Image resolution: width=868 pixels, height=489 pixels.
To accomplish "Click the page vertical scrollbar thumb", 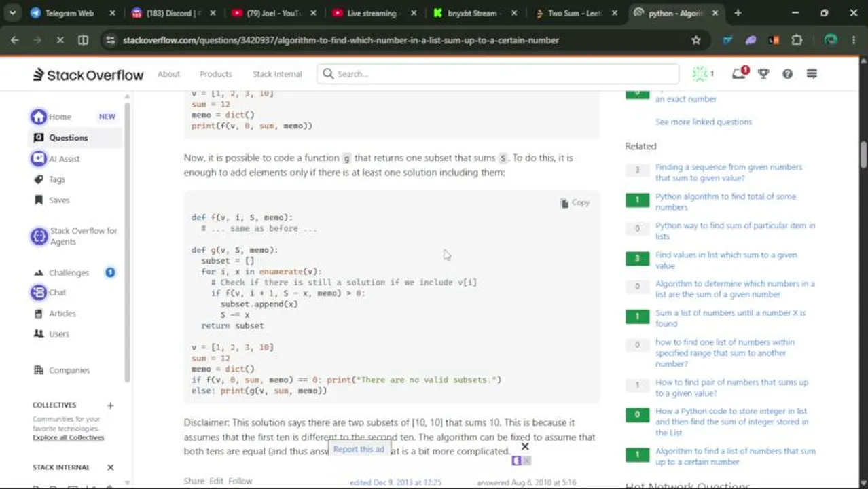I will click(x=863, y=154).
